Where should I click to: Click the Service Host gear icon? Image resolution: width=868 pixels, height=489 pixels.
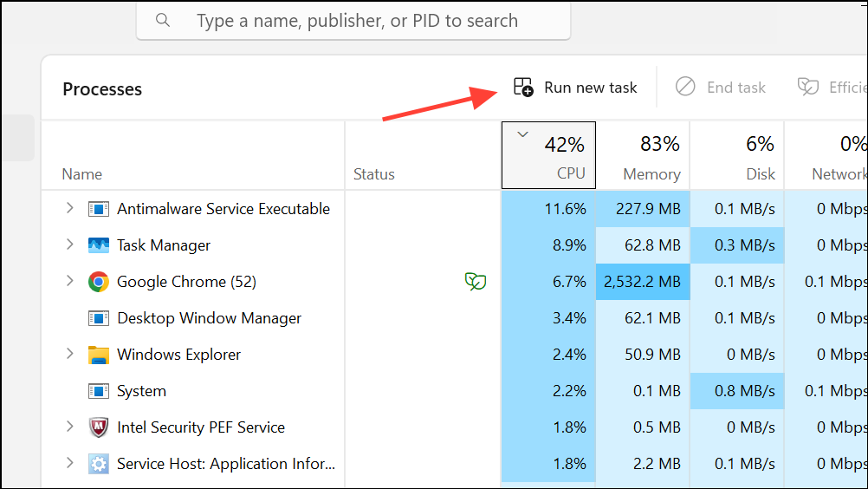pyautogui.click(x=99, y=464)
